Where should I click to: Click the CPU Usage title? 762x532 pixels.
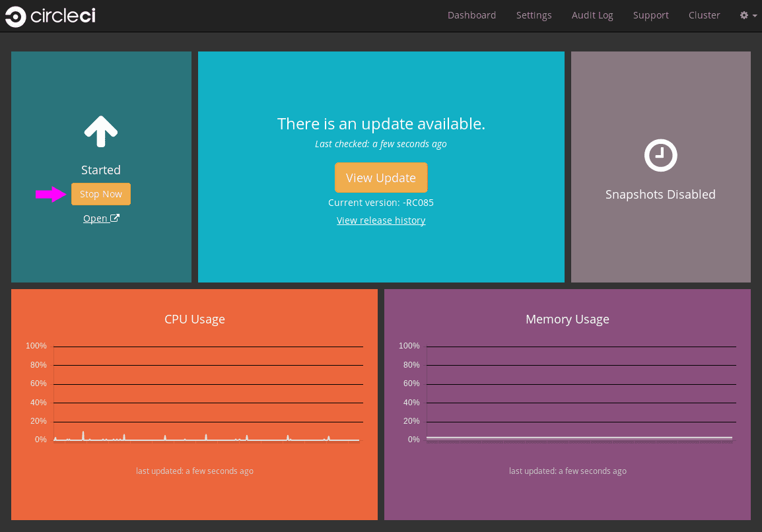click(x=194, y=319)
